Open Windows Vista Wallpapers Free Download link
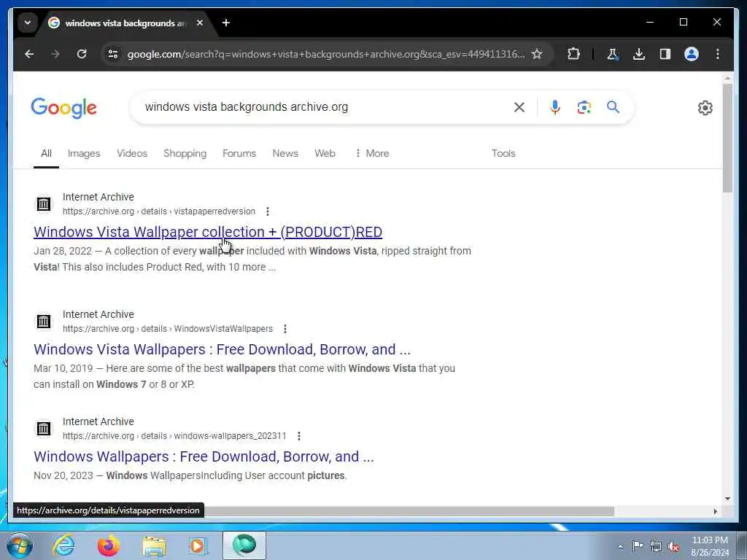The width and height of the screenshot is (747, 560). (222, 349)
